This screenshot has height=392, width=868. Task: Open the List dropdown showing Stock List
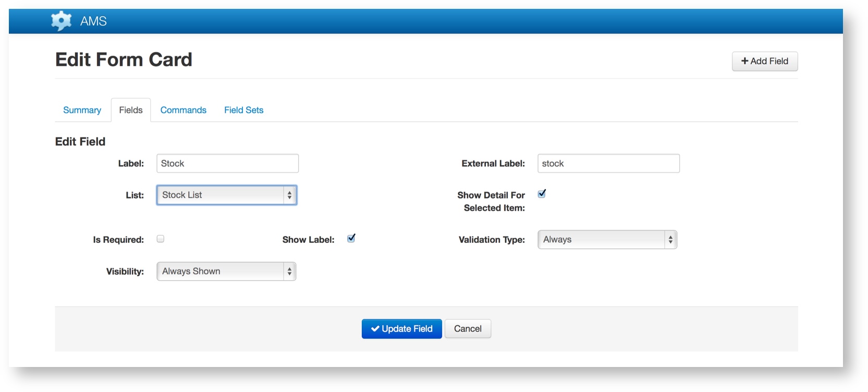(x=227, y=195)
